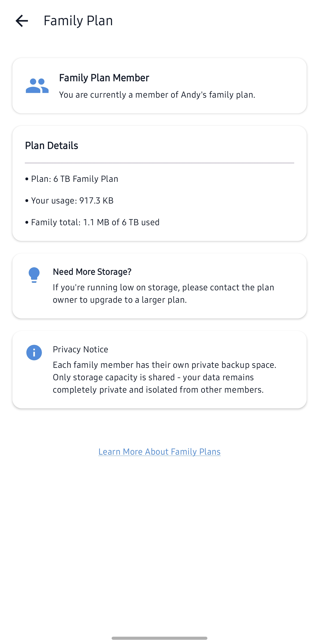Tap the lightbulb tip icon
This screenshot has height=644, width=319.
coord(34,275)
